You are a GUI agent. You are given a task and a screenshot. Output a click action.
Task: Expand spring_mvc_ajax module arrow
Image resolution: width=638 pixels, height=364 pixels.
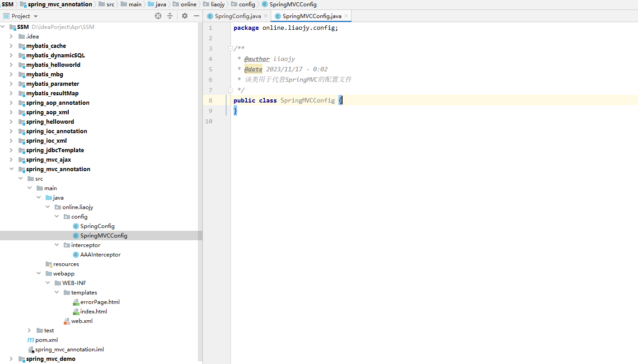[12, 160]
